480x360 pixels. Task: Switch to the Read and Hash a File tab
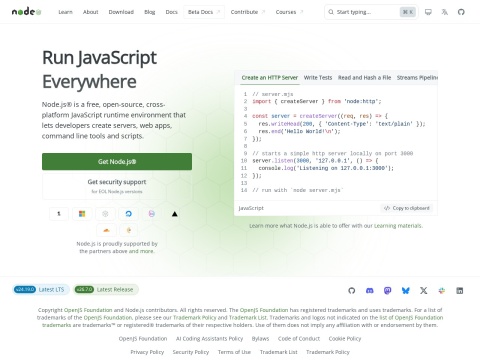[364, 78]
